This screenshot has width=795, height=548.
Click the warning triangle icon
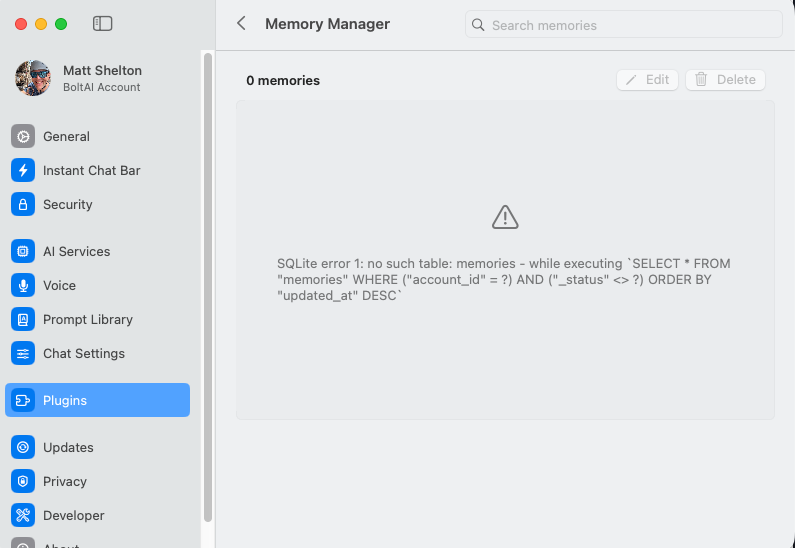tap(505, 217)
